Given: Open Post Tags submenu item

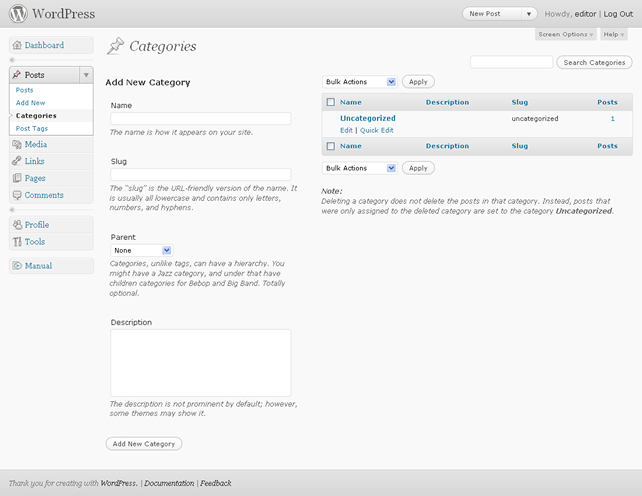Looking at the screenshot, I should coord(32,128).
